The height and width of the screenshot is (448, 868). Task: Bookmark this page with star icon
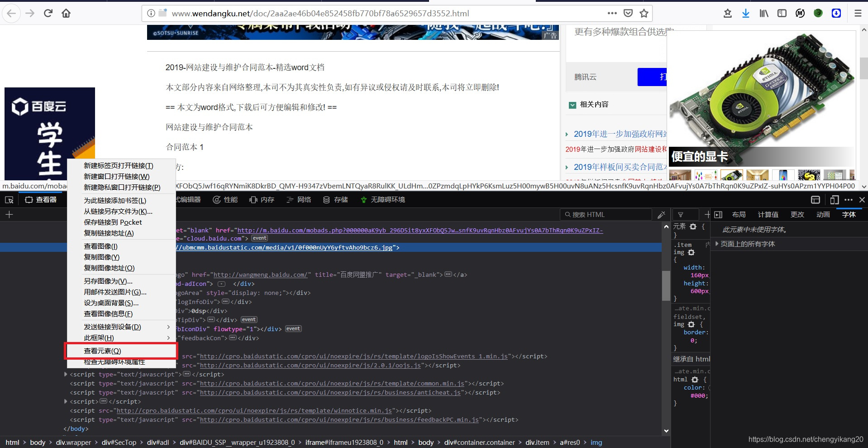(x=644, y=13)
